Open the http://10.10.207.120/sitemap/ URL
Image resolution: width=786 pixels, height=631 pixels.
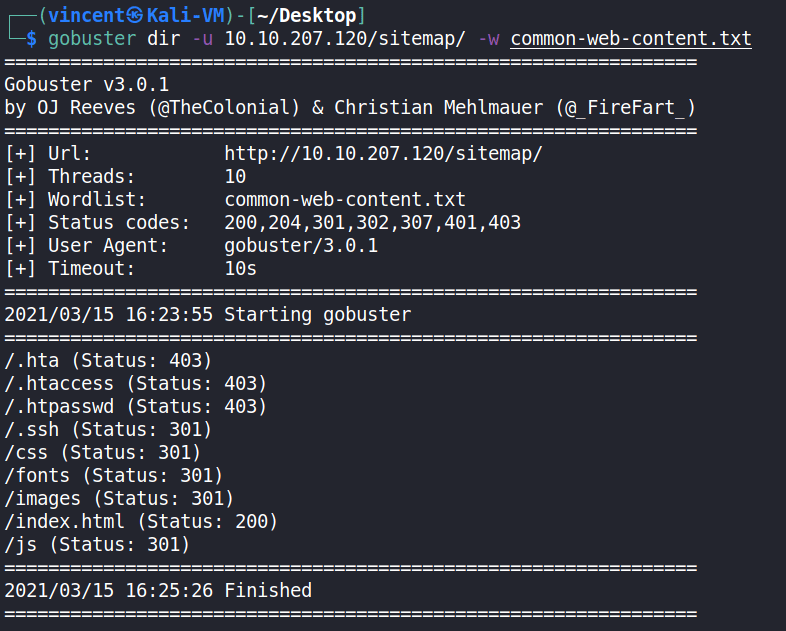pos(383,153)
